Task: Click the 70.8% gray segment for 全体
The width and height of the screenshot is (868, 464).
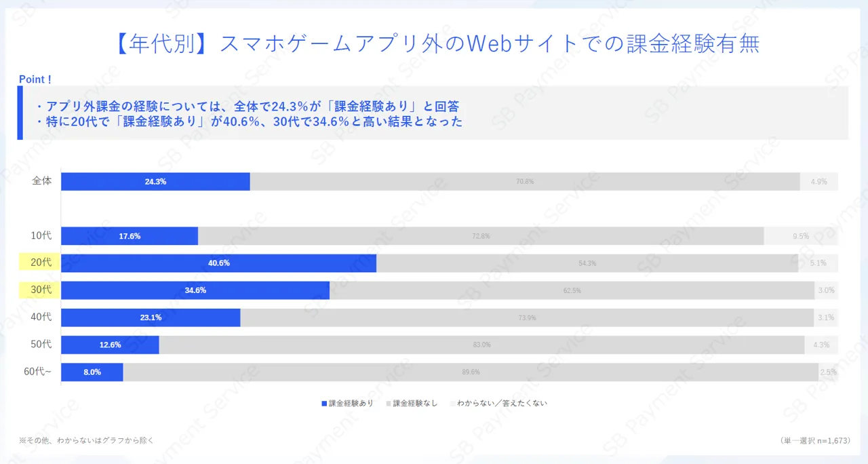Action: 525,182
